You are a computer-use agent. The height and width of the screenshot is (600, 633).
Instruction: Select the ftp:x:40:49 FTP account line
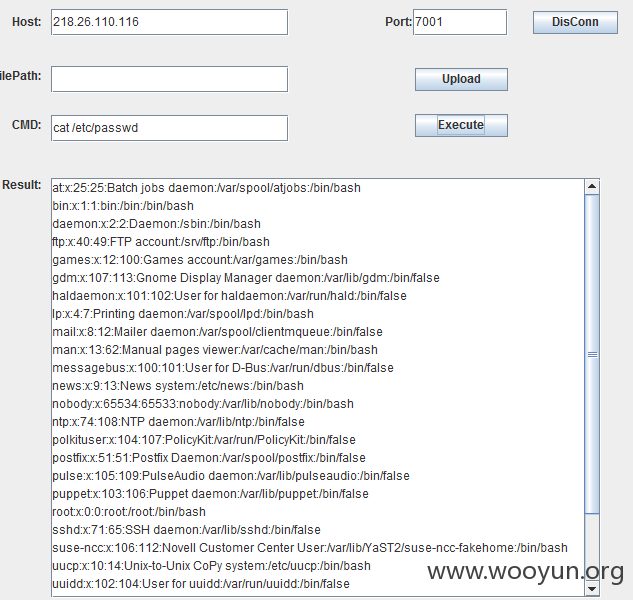click(x=161, y=242)
